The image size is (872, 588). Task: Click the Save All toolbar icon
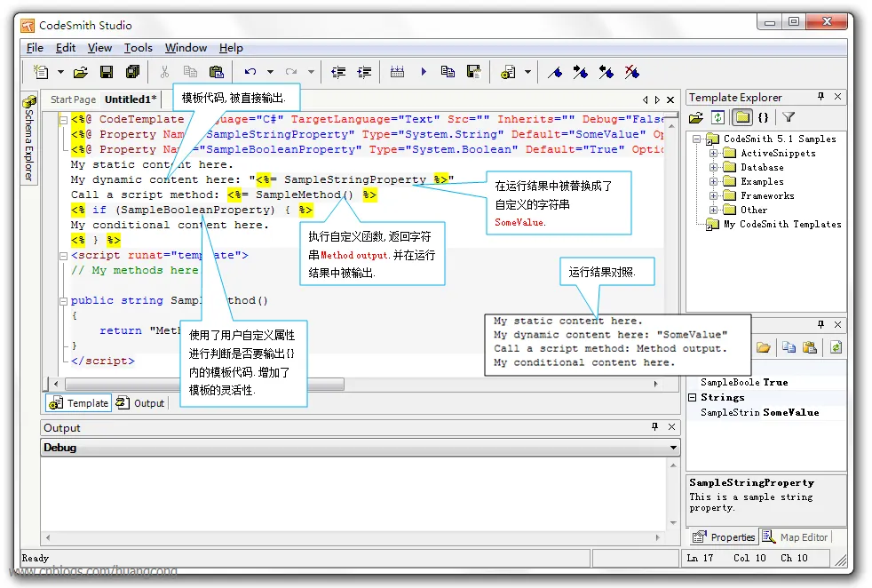[132, 72]
